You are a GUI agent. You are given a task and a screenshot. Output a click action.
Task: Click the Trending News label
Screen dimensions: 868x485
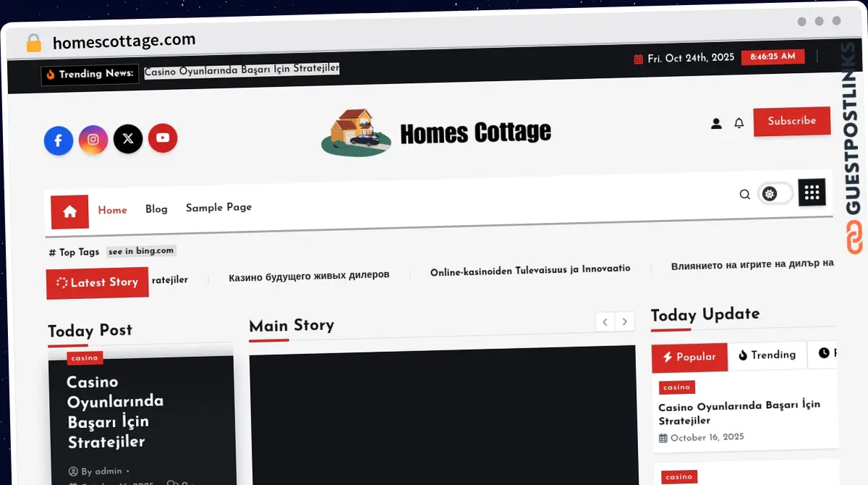(90, 74)
